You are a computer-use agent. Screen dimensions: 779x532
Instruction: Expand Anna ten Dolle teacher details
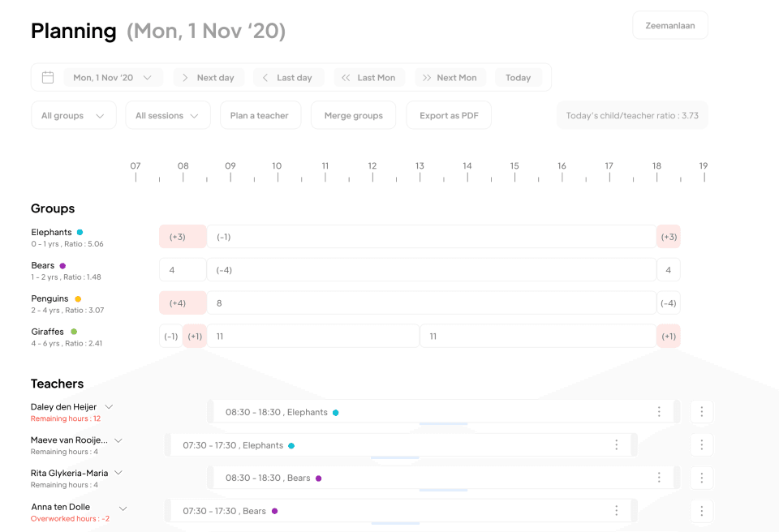pyautogui.click(x=123, y=508)
